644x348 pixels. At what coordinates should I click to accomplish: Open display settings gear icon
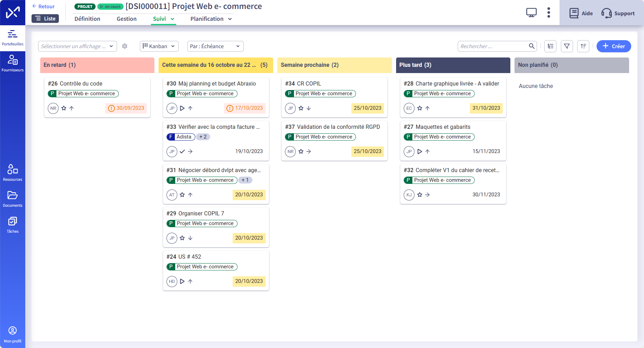tap(125, 46)
